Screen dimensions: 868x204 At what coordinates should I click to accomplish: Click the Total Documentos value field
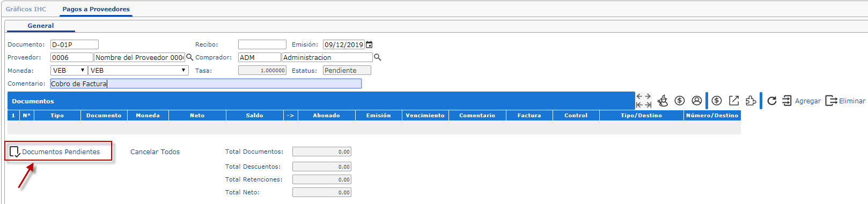pos(322,152)
